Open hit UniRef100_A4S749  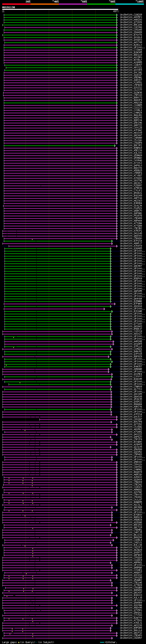tap(131, 42)
